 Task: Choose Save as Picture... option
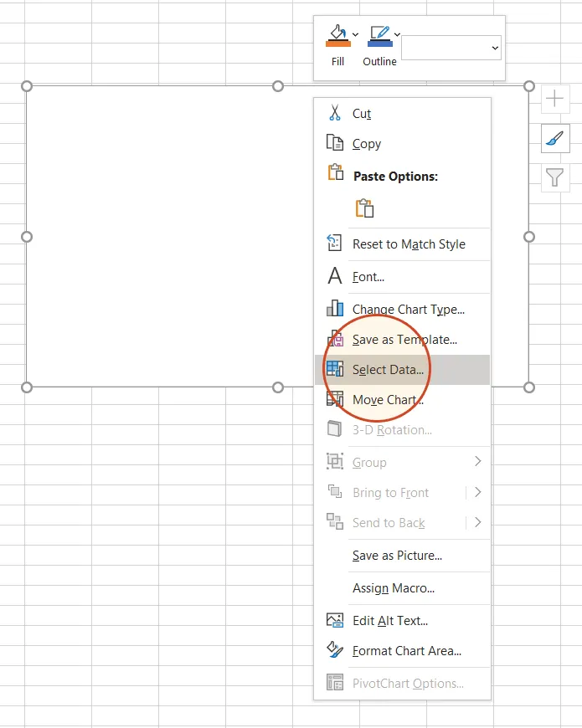(x=397, y=556)
